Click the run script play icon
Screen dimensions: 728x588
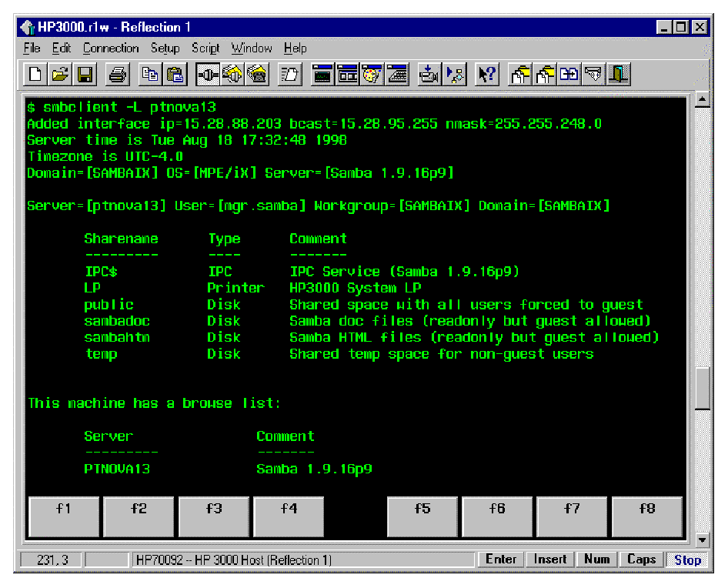[x=454, y=75]
